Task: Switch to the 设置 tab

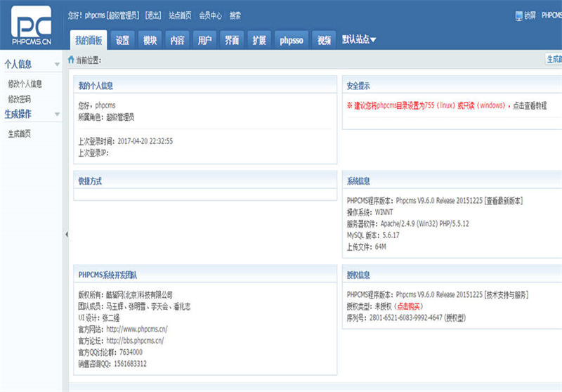Action: click(x=122, y=40)
